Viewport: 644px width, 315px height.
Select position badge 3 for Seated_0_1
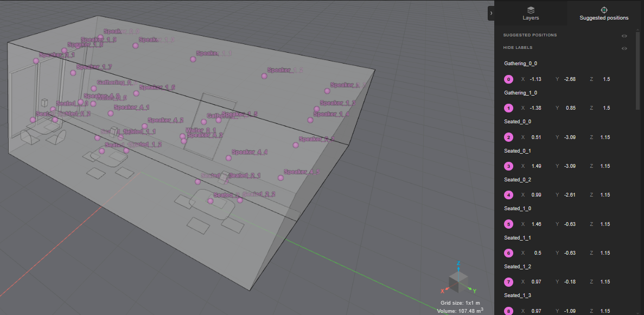coord(509,166)
